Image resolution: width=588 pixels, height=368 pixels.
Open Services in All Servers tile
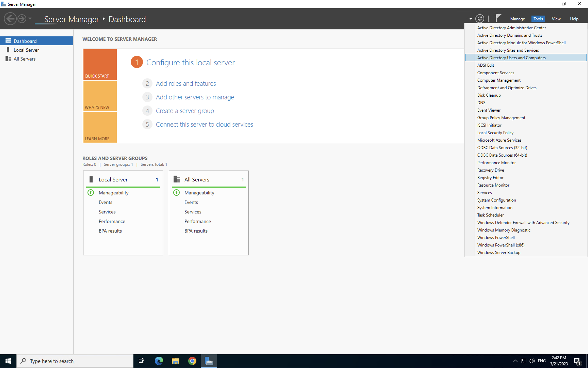pos(193,212)
